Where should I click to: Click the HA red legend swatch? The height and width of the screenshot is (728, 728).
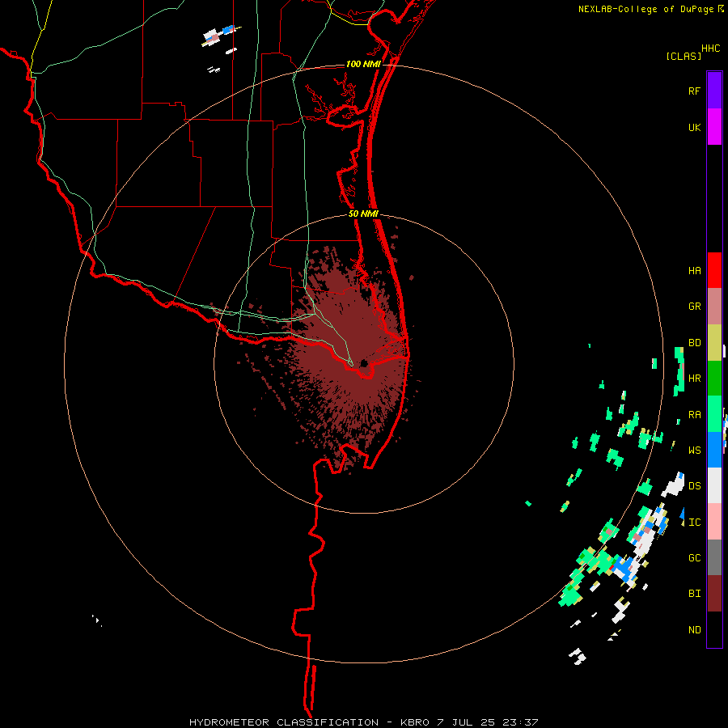[714, 270]
